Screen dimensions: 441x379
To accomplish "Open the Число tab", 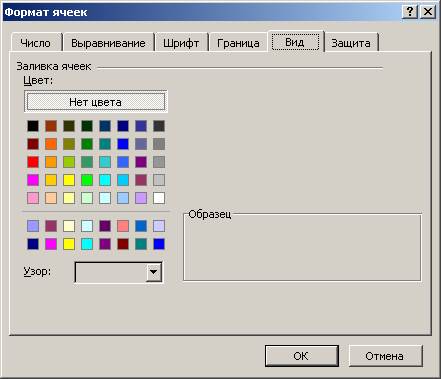I will (x=36, y=43).
